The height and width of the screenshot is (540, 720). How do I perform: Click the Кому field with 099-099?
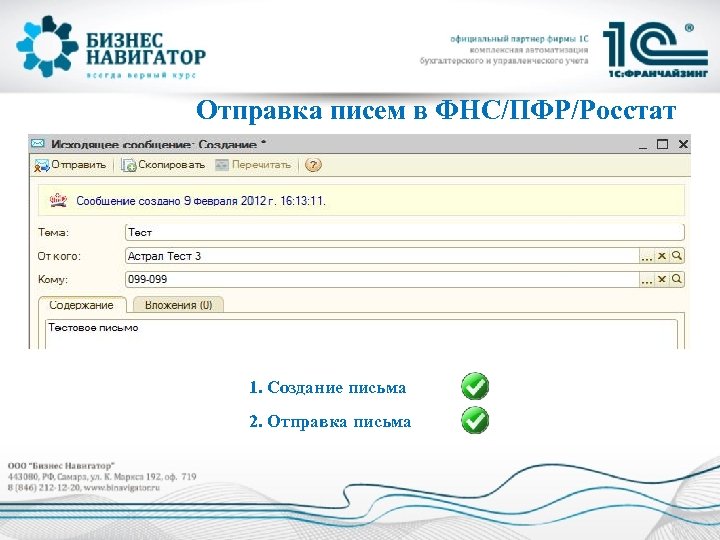point(382,279)
